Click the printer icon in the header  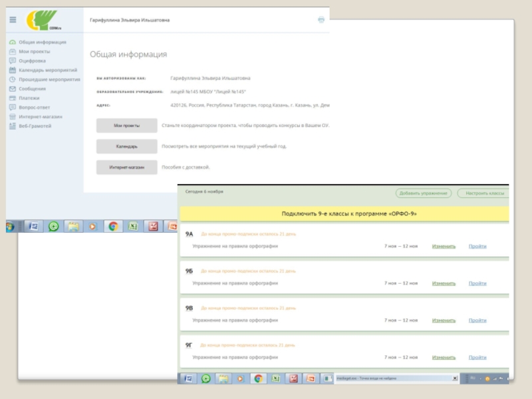tap(321, 20)
